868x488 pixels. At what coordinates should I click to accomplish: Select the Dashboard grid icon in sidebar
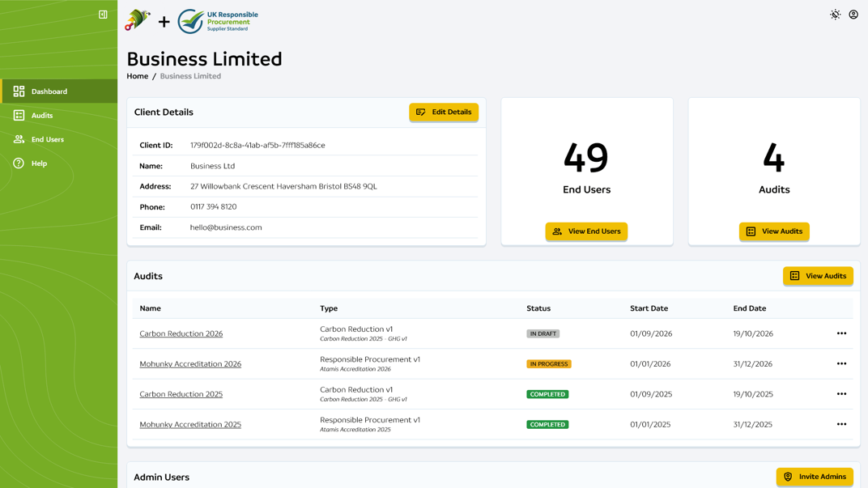click(18, 91)
